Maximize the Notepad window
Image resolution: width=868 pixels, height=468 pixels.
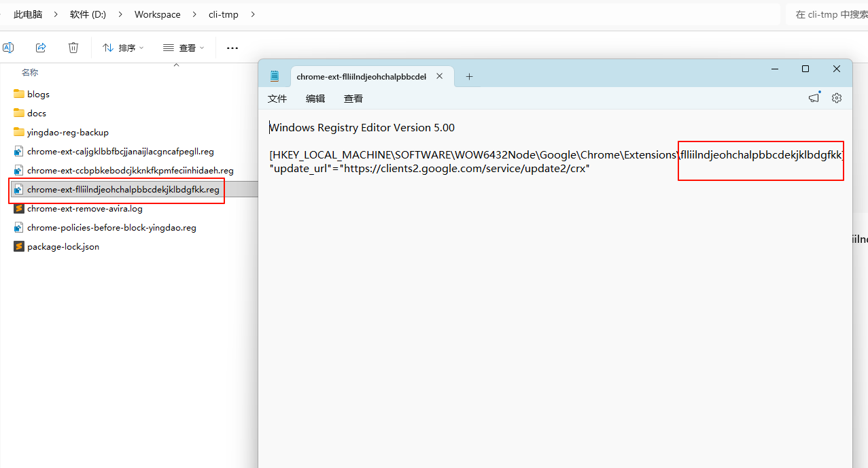(x=805, y=69)
